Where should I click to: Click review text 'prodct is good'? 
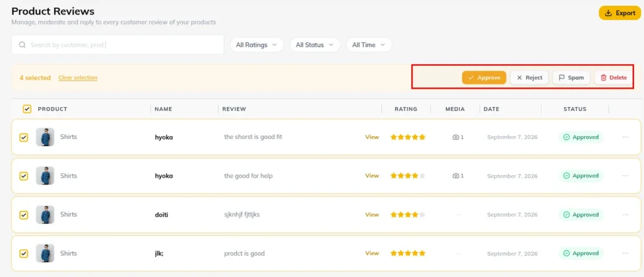coord(245,253)
